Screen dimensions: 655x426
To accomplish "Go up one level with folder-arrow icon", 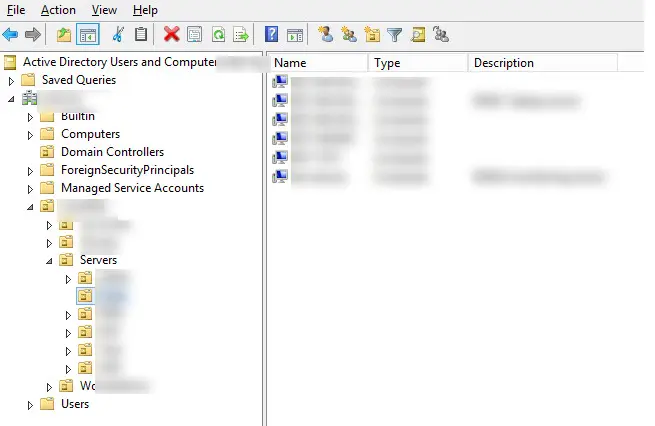I will pyautogui.click(x=63, y=35).
